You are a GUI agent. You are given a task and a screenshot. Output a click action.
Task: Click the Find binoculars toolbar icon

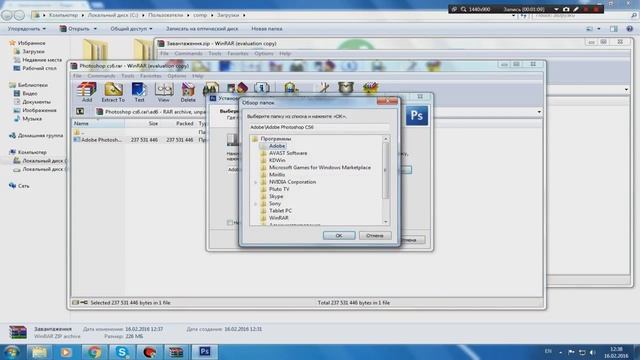(211, 88)
